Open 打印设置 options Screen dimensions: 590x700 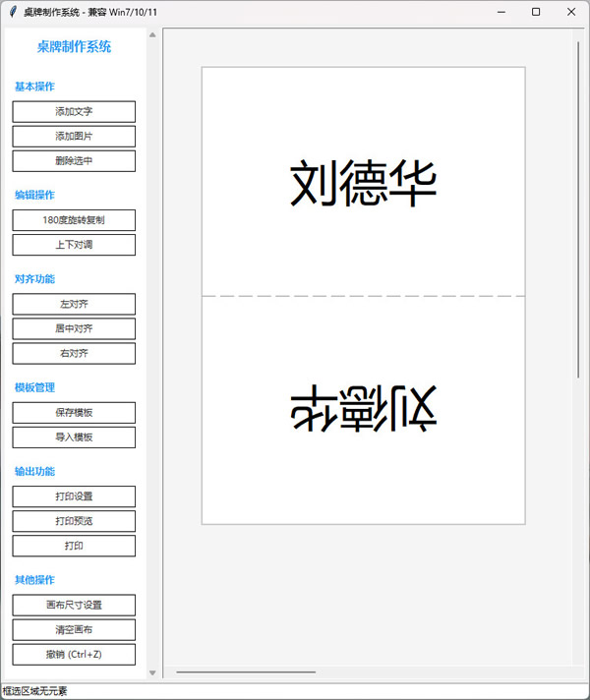74,496
